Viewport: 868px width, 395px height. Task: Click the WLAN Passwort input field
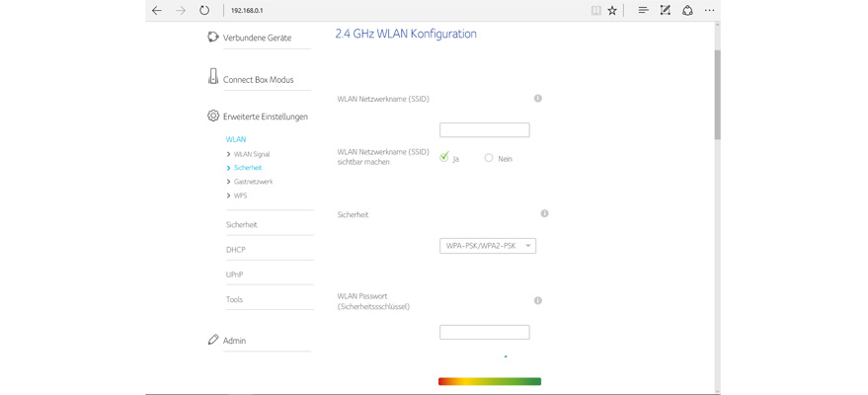pos(484,333)
